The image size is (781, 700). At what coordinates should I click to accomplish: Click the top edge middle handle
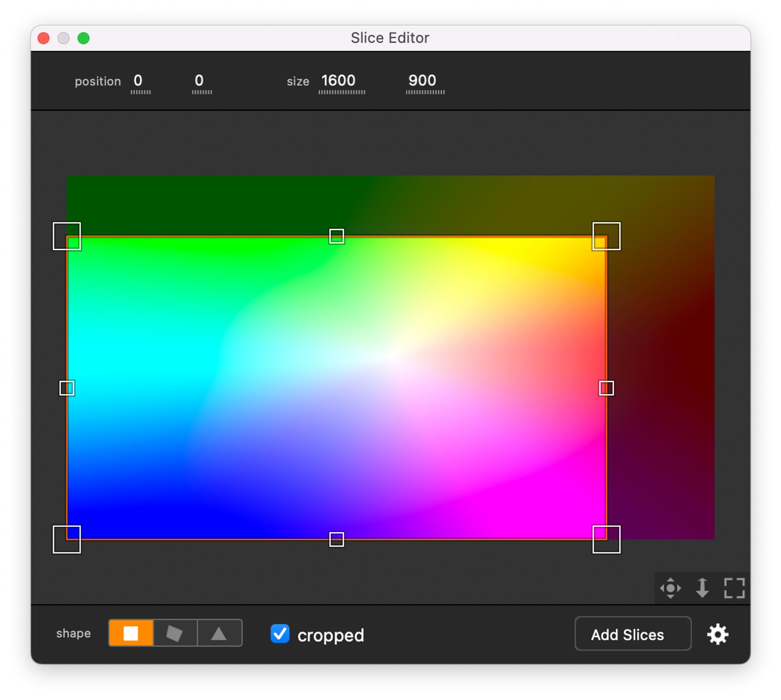coord(337,236)
